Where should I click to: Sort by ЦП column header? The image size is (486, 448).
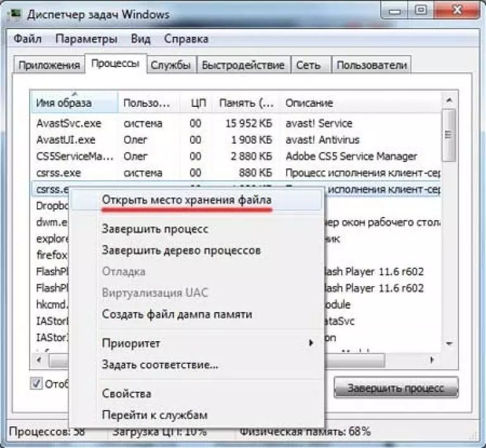[197, 103]
